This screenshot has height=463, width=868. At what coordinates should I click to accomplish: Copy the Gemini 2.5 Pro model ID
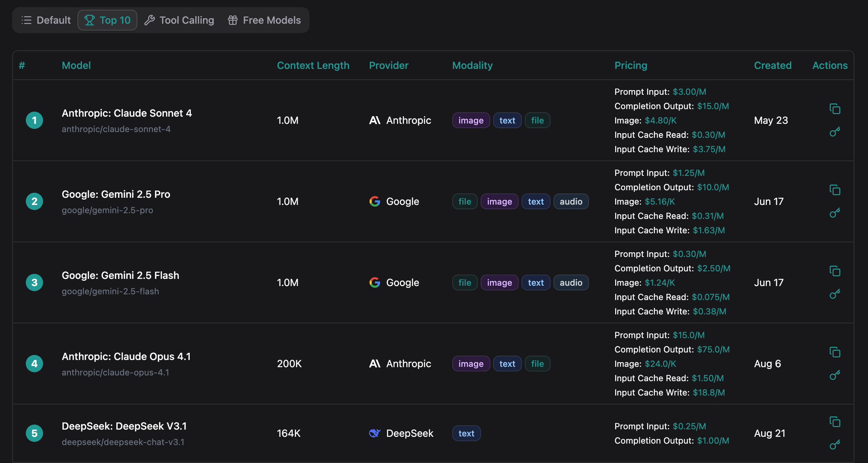click(835, 190)
